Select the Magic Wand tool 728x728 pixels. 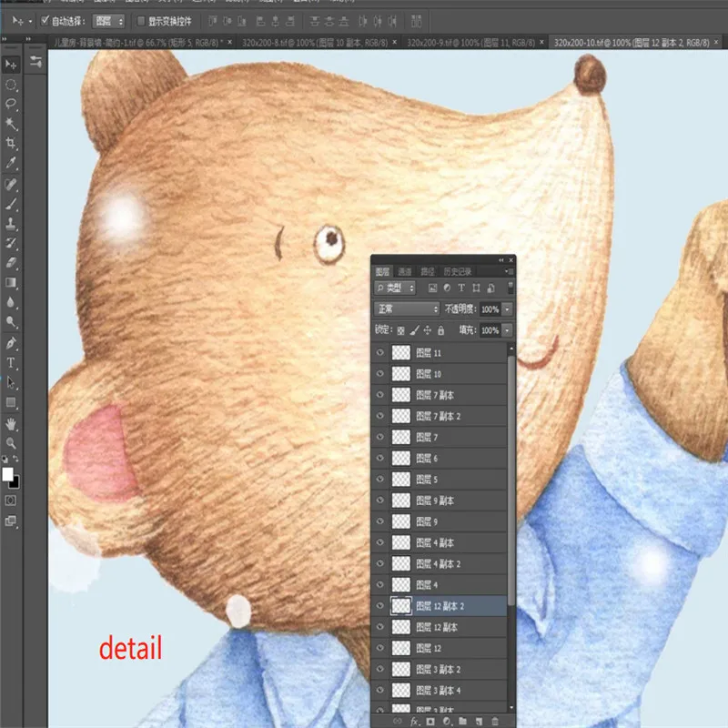[11, 123]
